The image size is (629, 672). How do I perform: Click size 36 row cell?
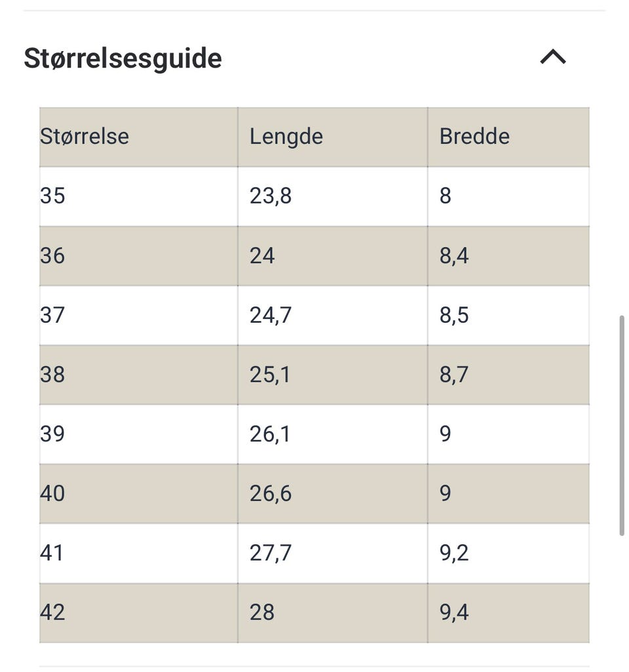(x=138, y=256)
